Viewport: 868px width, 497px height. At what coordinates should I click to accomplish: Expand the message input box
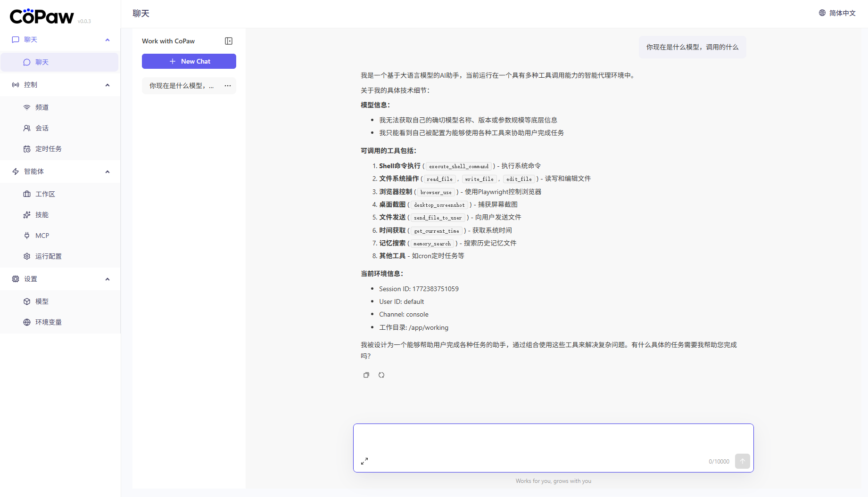tap(364, 461)
